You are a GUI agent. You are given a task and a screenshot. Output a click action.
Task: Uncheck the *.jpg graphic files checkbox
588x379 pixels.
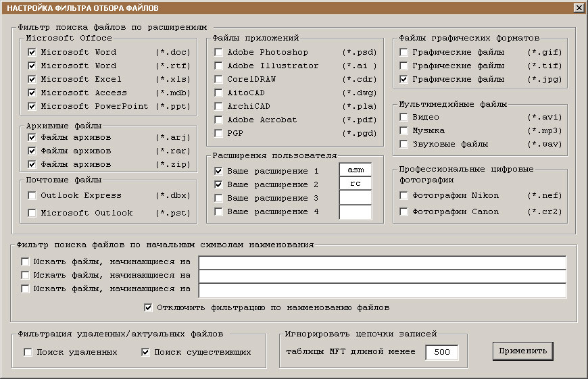click(403, 79)
